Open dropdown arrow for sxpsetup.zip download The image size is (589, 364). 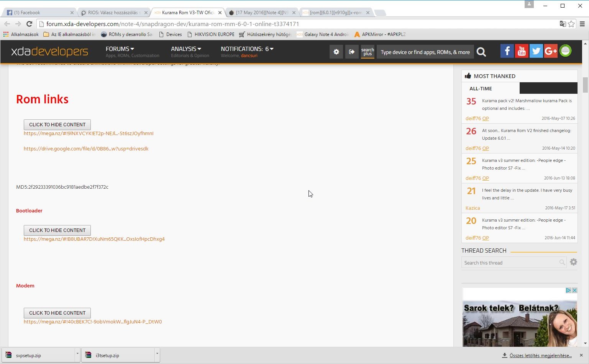pyautogui.click(x=77, y=355)
